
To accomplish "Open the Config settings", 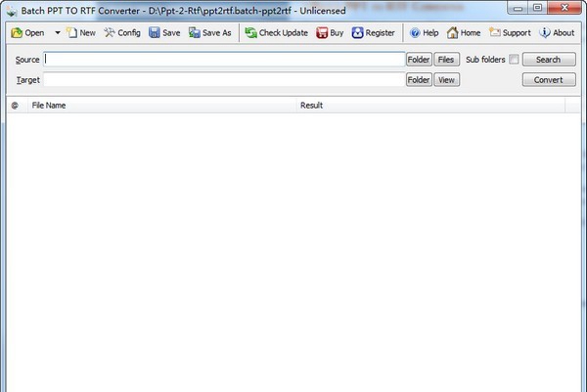I will [122, 33].
